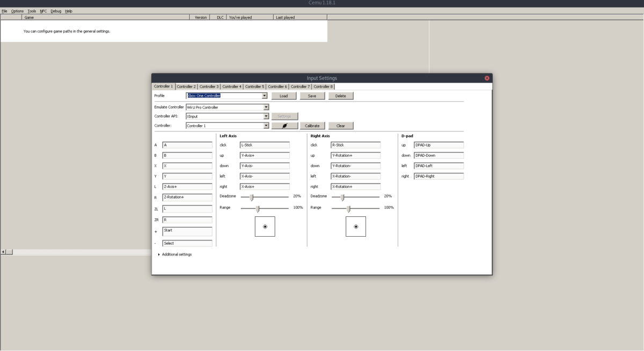Viewport: 644px width, 351px height.
Task: Switch to Controller 2 tab
Action: point(186,86)
